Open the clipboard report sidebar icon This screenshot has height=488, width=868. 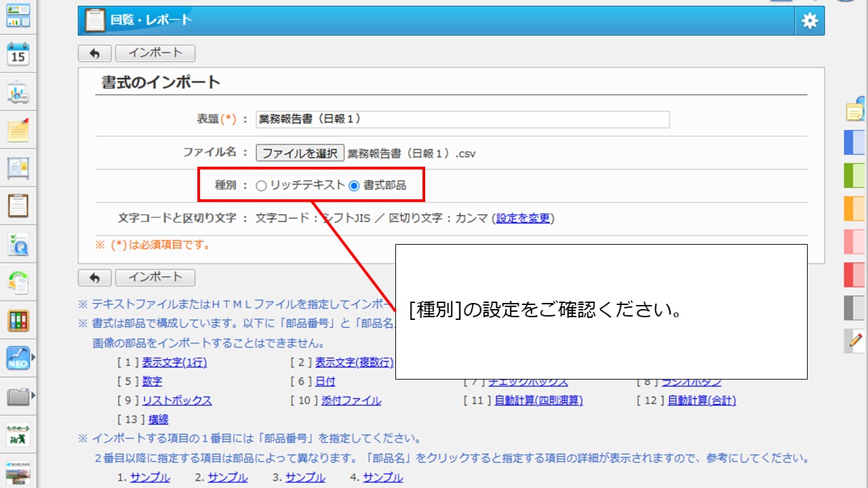point(18,205)
